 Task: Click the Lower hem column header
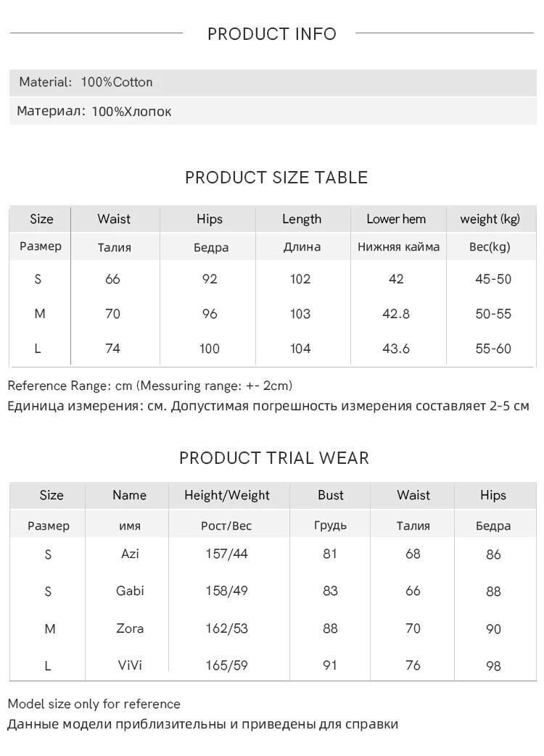pos(396,219)
